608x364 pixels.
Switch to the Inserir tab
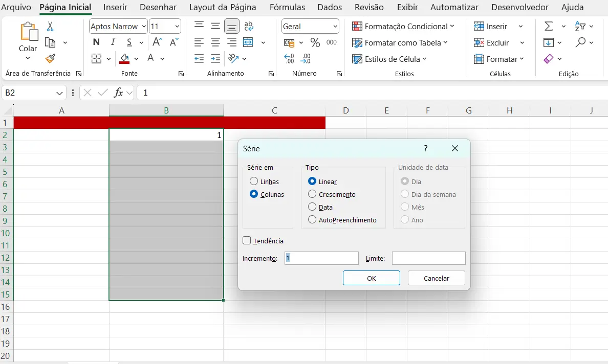115,7
